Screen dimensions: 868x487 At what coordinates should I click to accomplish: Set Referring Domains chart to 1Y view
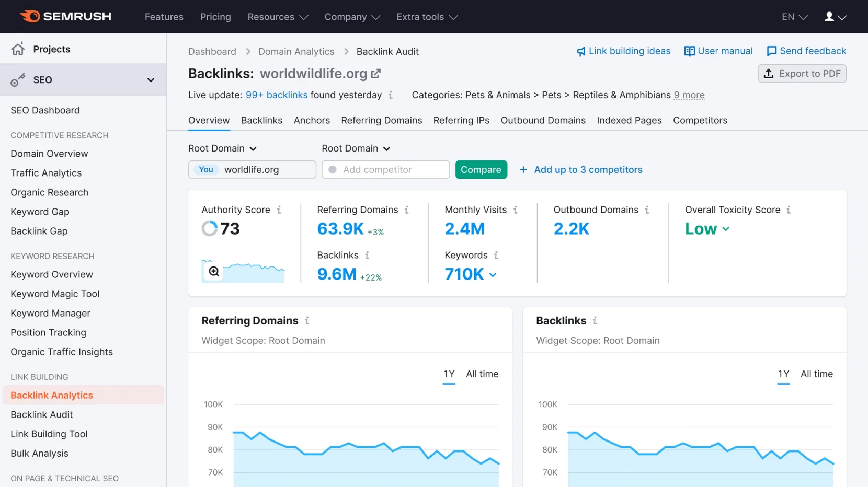[x=449, y=374]
